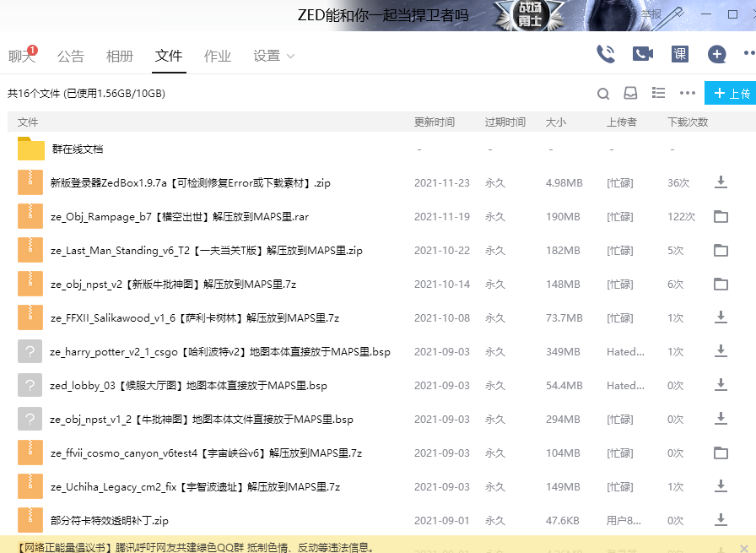Start a group voice call

[x=606, y=54]
